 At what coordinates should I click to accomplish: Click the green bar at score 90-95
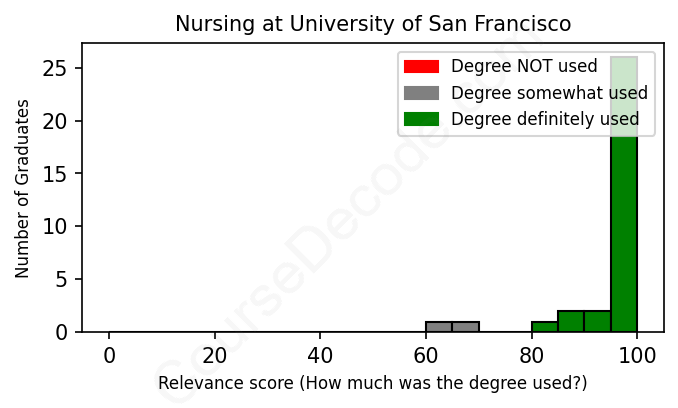(597, 321)
